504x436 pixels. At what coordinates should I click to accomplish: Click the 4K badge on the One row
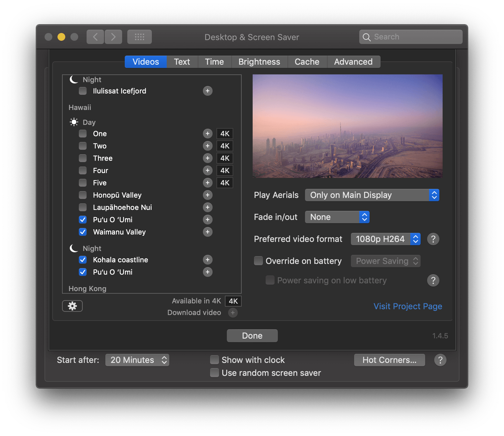pos(225,134)
